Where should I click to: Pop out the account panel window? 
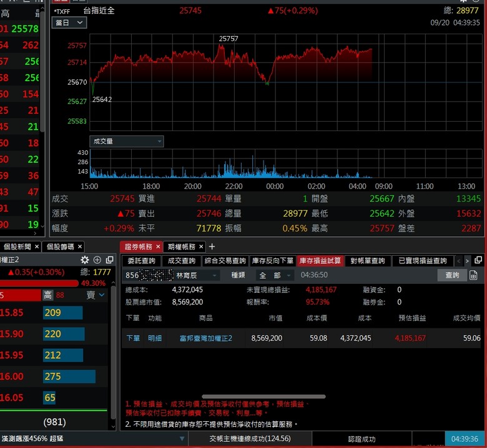[x=478, y=260]
